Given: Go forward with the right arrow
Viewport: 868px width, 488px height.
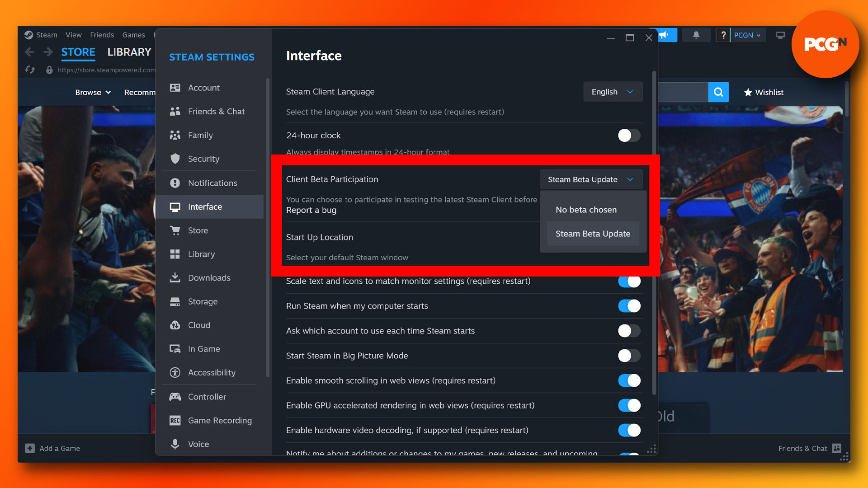Looking at the screenshot, I should click(48, 52).
